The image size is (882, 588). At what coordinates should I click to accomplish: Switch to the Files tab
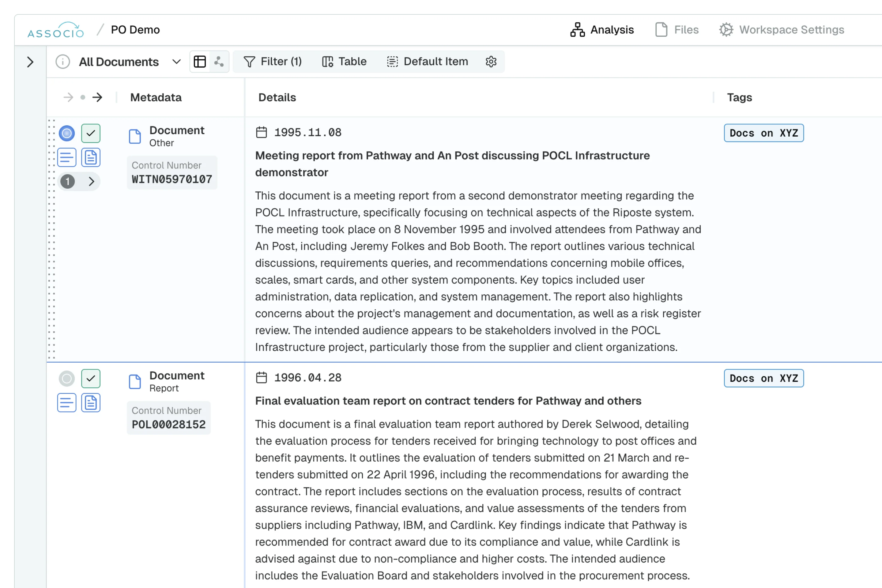(x=677, y=30)
